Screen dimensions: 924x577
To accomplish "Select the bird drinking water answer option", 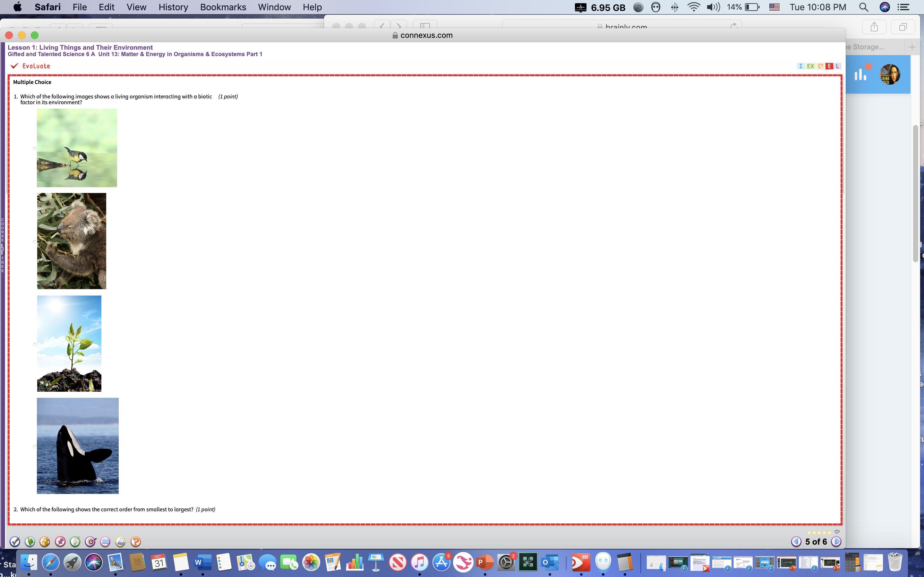I will [34, 148].
